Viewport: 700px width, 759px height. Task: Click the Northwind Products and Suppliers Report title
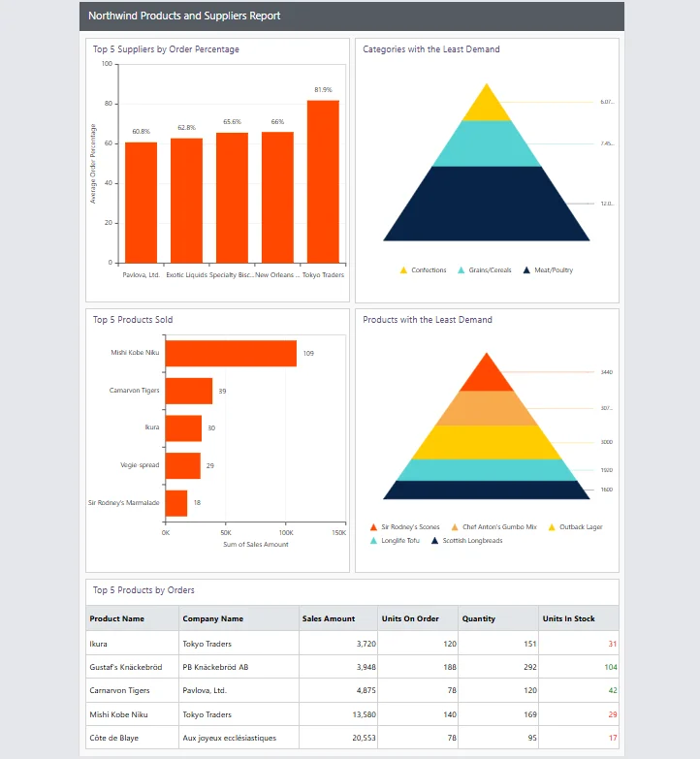(x=184, y=16)
